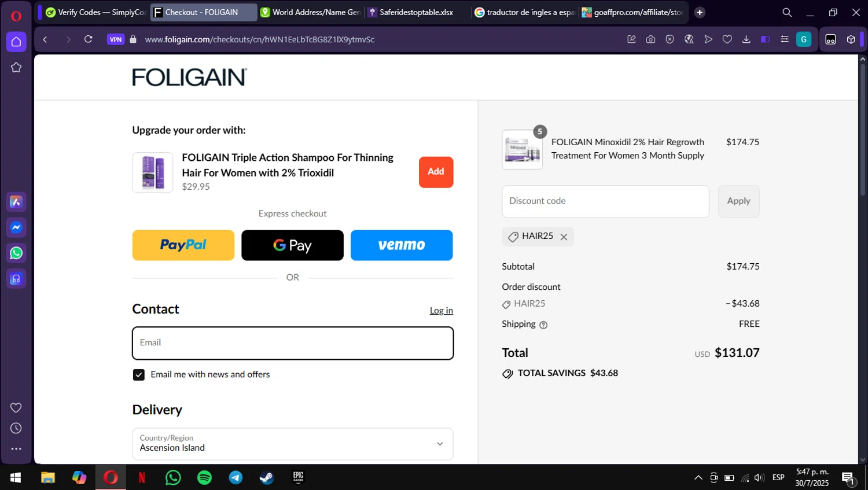Open Opera menu logo
Image resolution: width=868 pixels, height=490 pixels.
[16, 16]
